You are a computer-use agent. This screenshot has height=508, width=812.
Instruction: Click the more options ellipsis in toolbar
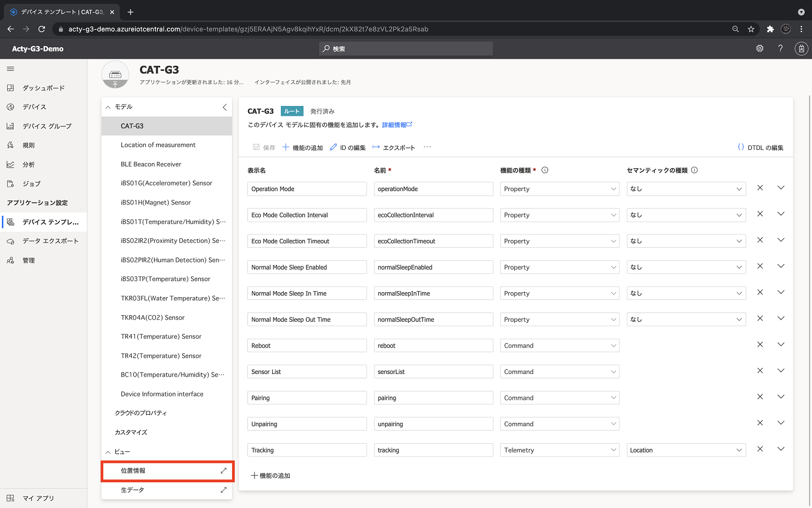click(x=427, y=147)
